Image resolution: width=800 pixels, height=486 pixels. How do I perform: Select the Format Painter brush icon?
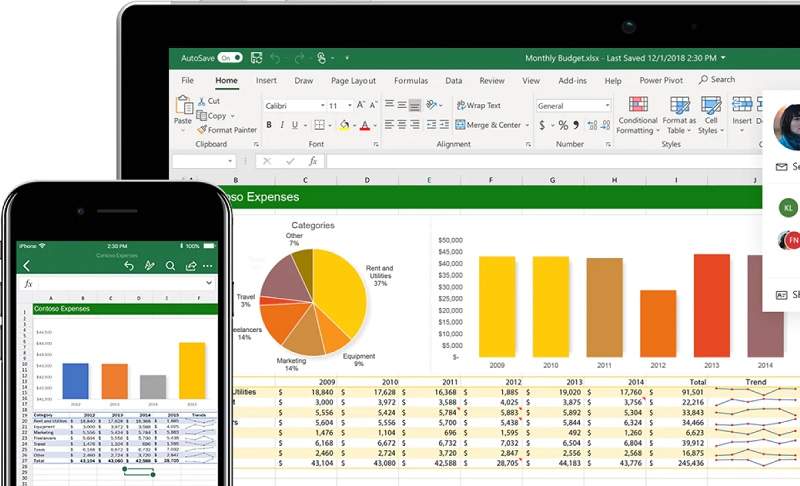coord(202,130)
